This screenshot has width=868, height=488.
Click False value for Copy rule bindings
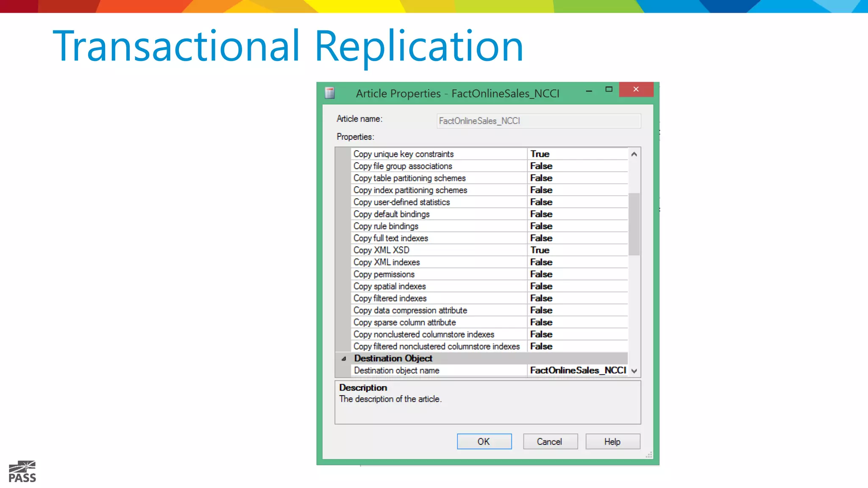(x=541, y=226)
